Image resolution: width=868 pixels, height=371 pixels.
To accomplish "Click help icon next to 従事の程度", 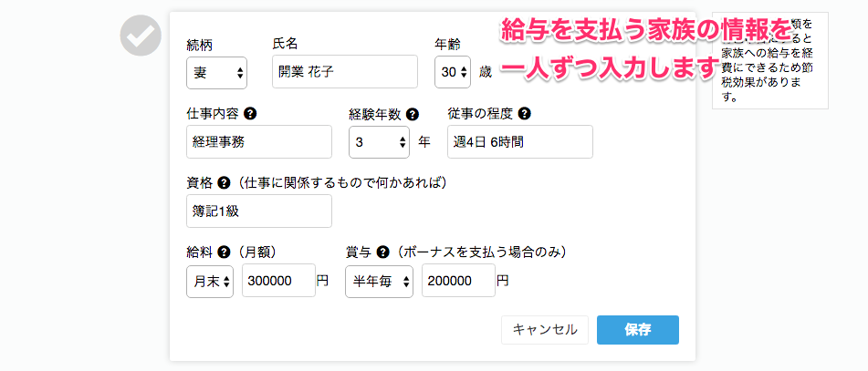I will 524,115.
